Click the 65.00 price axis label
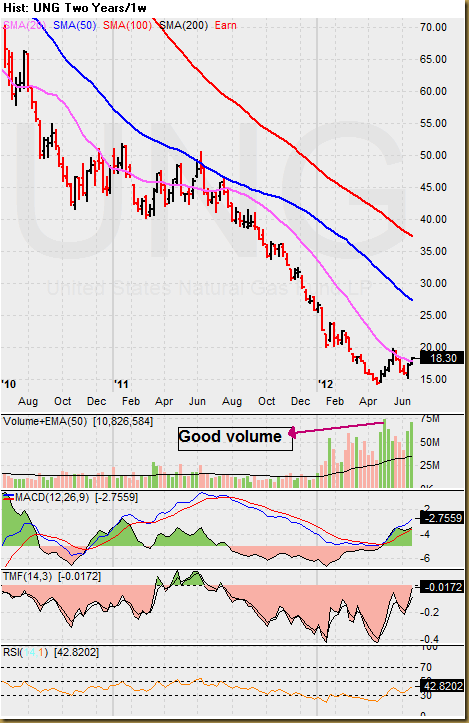The image size is (469, 723). click(433, 59)
